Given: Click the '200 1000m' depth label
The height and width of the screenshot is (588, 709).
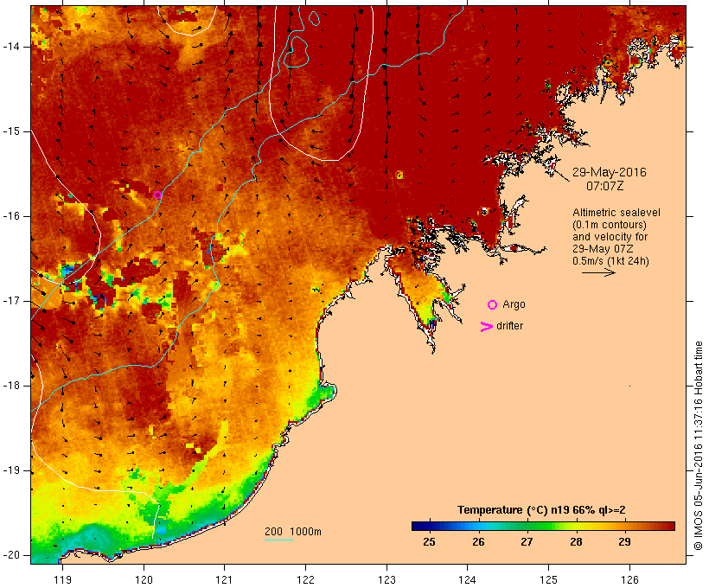Looking at the screenshot, I should coord(293,532).
